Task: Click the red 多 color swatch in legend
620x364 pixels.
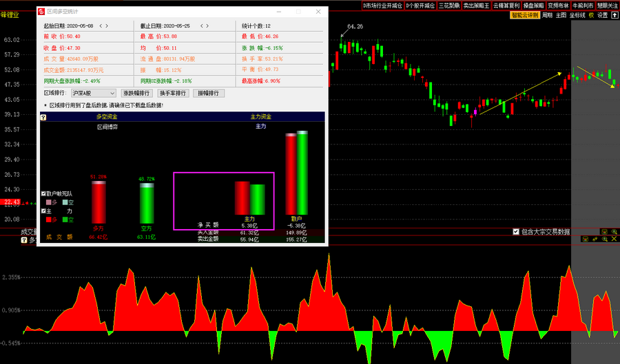Action: [x=49, y=220]
